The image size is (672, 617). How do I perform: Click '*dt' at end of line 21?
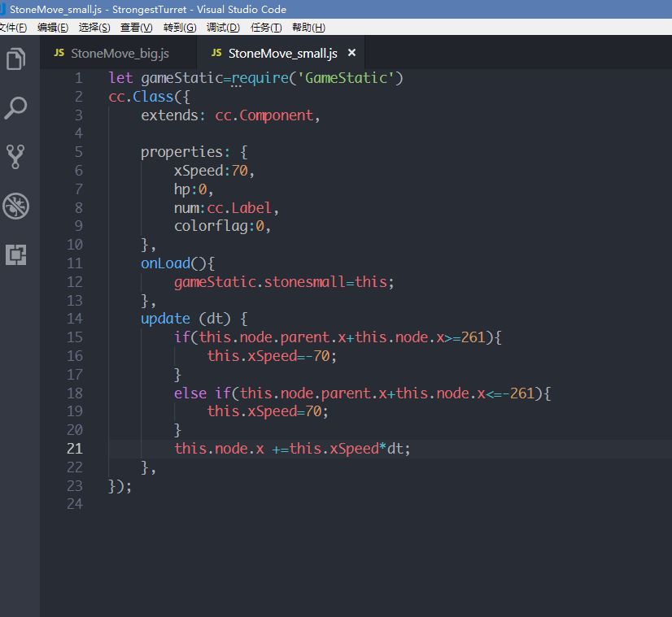coord(391,449)
